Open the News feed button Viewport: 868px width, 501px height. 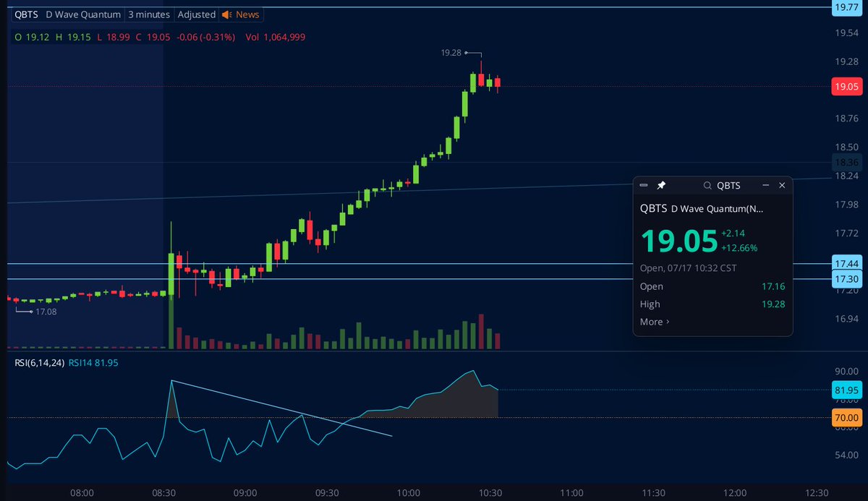[x=241, y=14]
